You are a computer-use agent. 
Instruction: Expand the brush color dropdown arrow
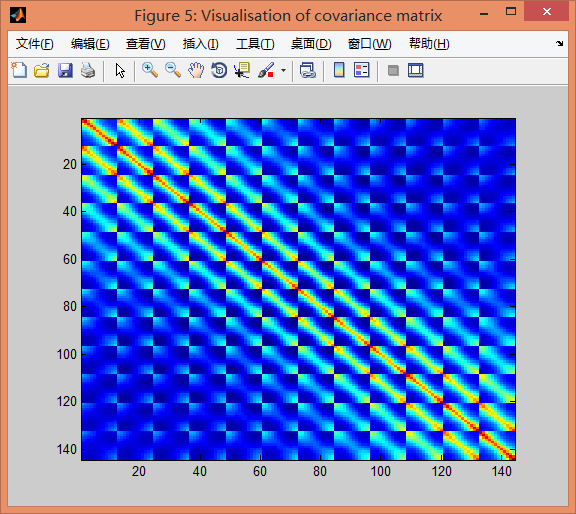coord(283,70)
